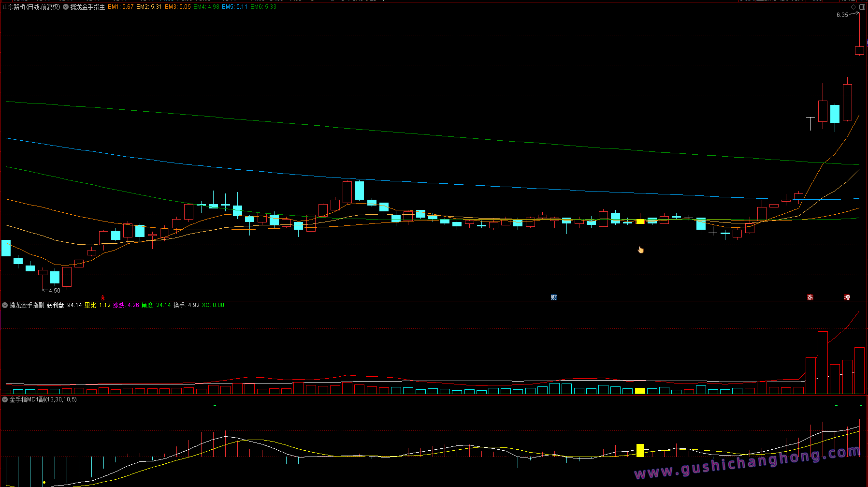Click the EM4: 4.98 value label
Screen dimensions: 868x487
pos(206,7)
